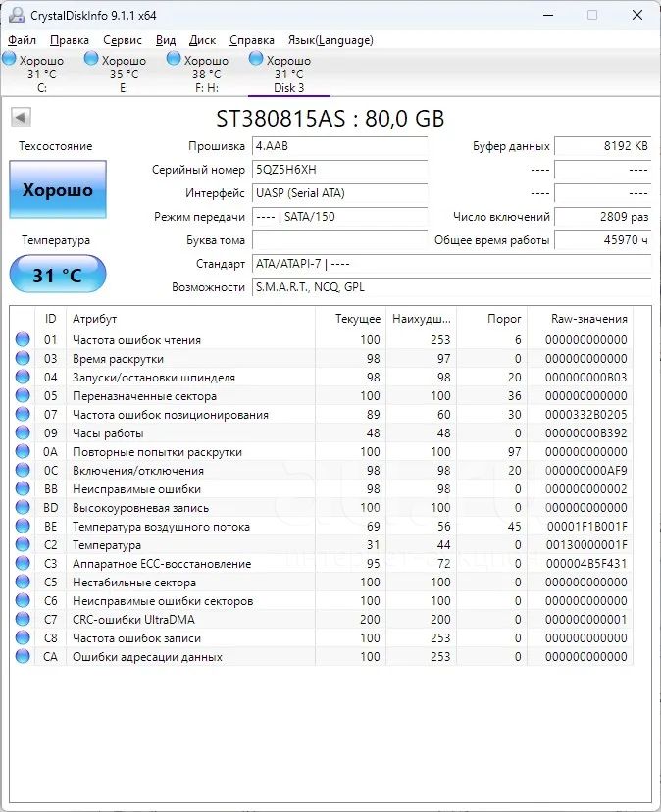Click the Хорошо health status button
661x812 pixels.
tap(58, 189)
